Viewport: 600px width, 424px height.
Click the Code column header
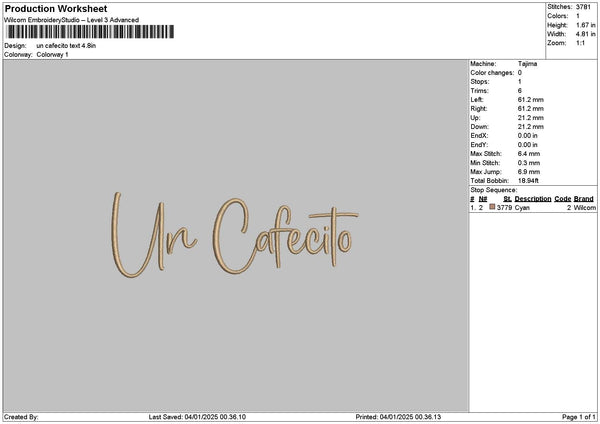click(562, 199)
